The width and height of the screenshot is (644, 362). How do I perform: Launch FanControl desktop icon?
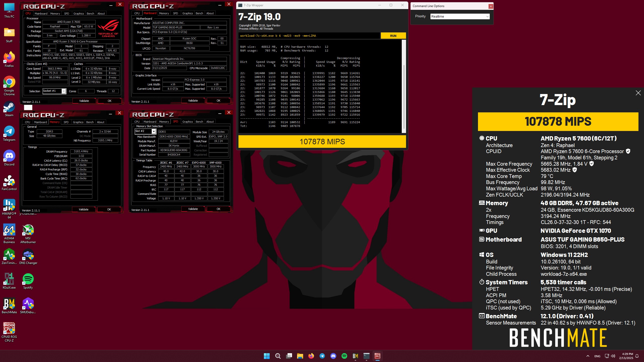(x=9, y=183)
